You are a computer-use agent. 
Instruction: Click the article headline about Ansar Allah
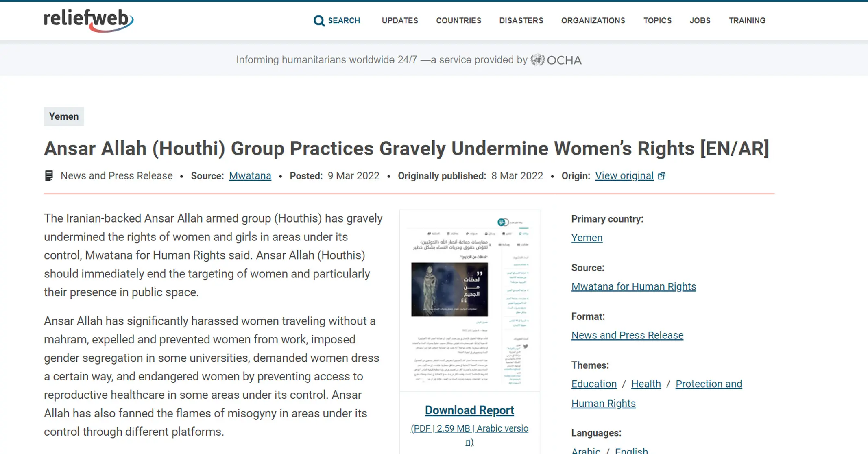(406, 148)
